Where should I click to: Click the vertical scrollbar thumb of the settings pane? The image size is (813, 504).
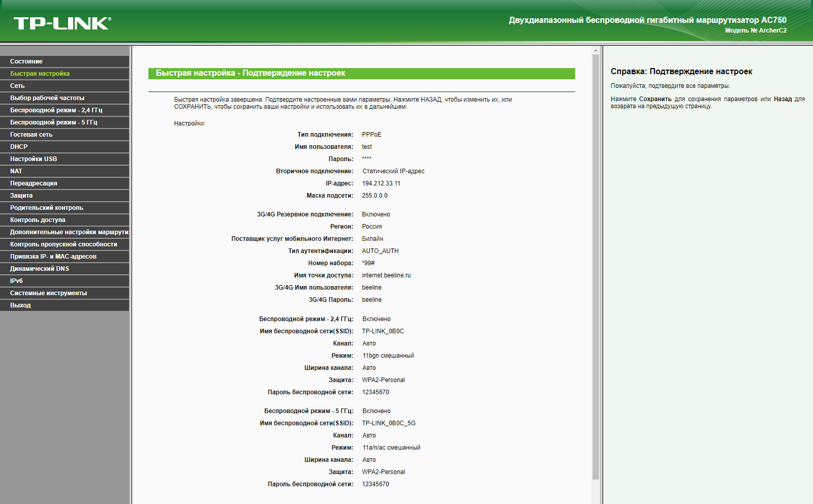coord(596,267)
